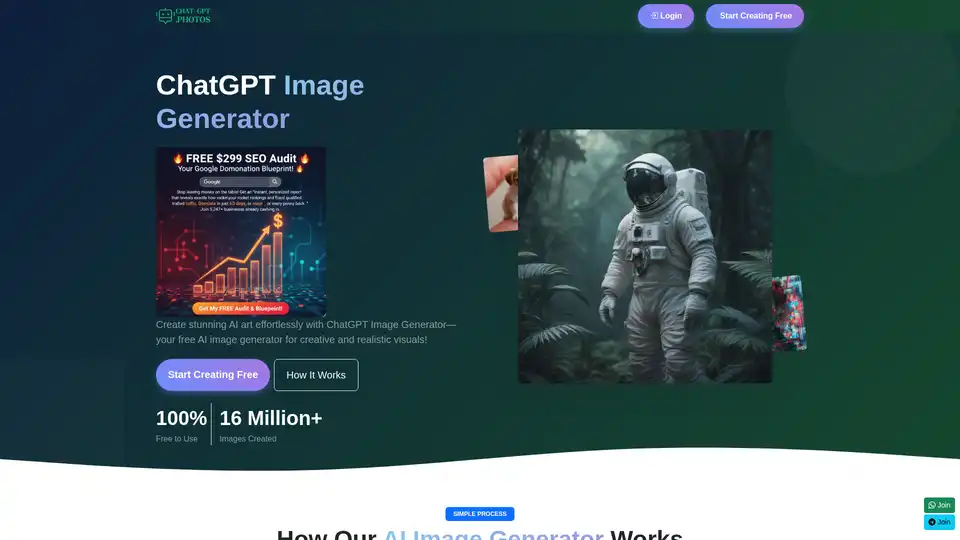Click the header Start Creating Free button
Screen dimensions: 960x540
pos(755,16)
